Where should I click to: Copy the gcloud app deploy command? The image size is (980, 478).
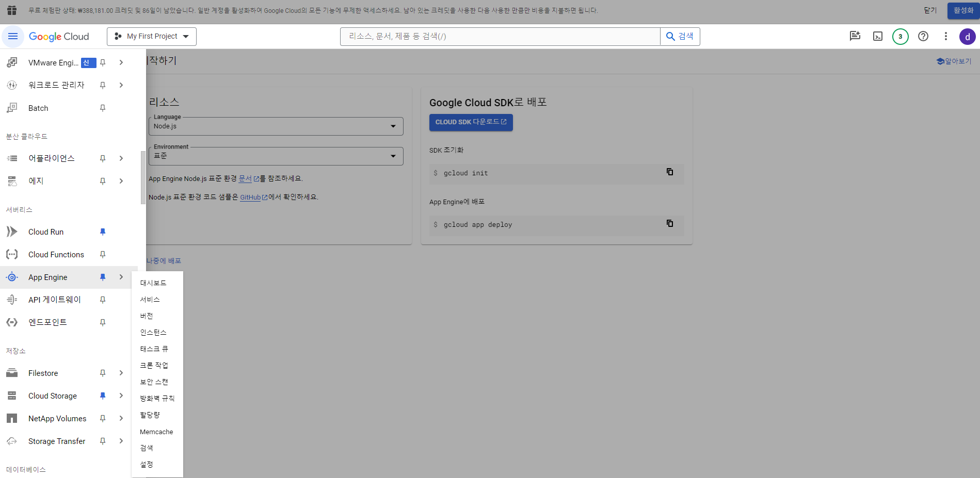click(670, 223)
